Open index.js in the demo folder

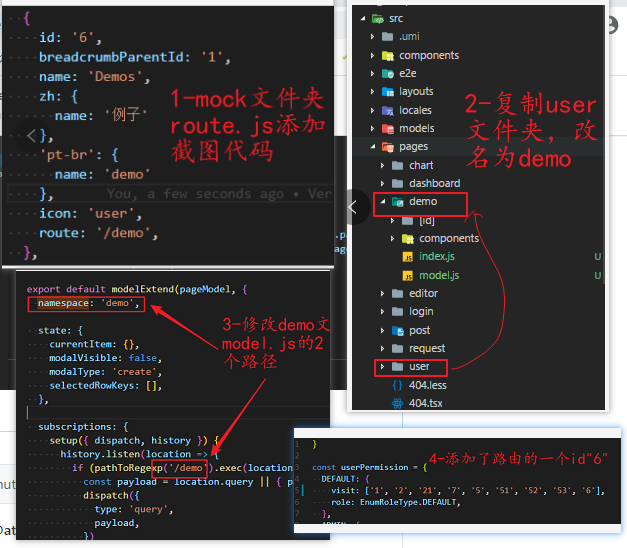click(437, 256)
